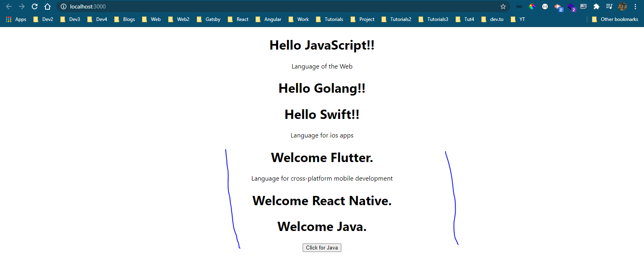Open the Chrome profile avatar
This screenshot has height=258, width=644.
[622, 6]
